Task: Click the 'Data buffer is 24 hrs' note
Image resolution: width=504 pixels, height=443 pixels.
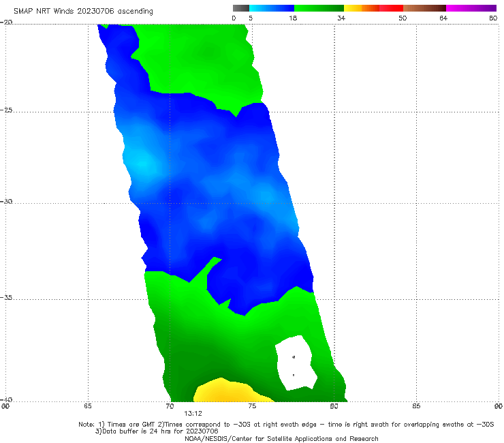Action: (157, 431)
